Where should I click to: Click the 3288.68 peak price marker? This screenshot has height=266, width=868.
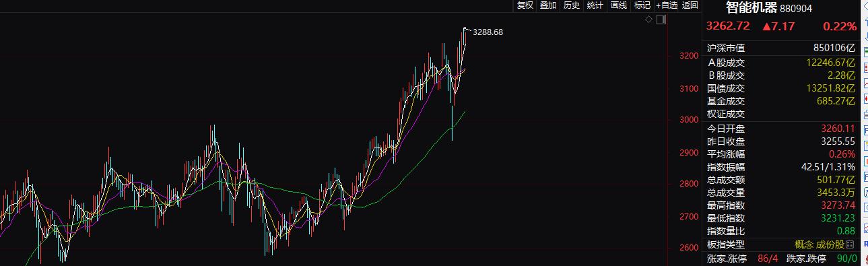(488, 32)
